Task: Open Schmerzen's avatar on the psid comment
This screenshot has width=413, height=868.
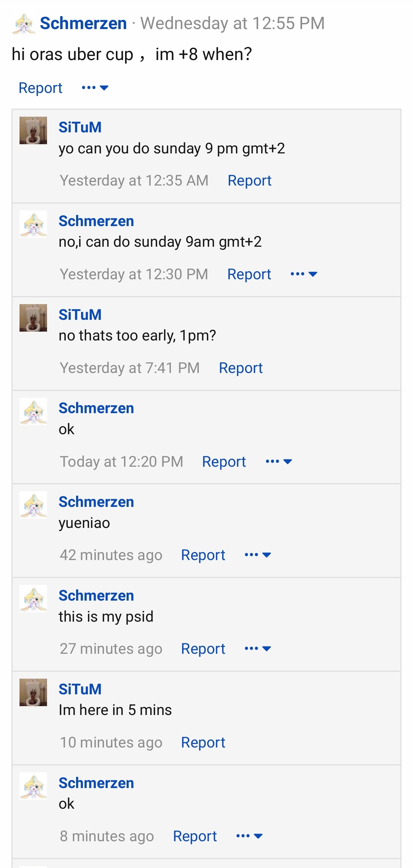Action: pos(33,599)
